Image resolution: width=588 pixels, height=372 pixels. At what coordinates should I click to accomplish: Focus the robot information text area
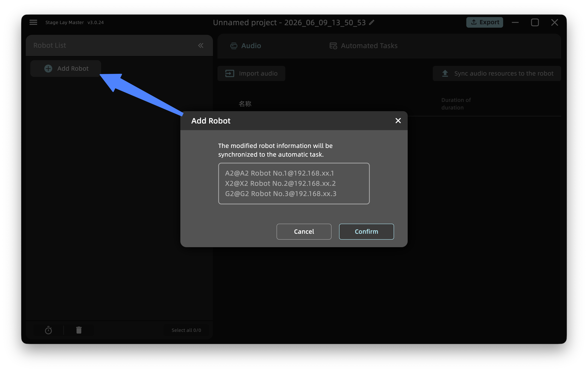tap(294, 184)
